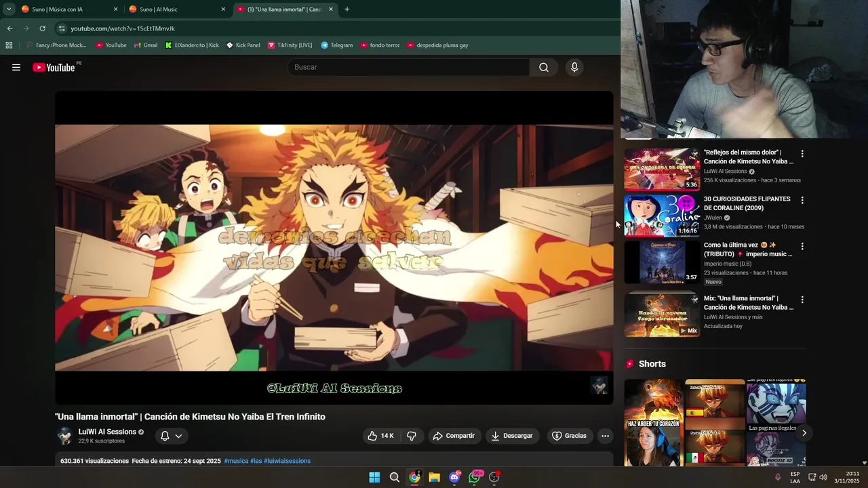The image size is (868, 488).
Task: Open the three-dot more actions menu under the video
Action: [x=605, y=436]
